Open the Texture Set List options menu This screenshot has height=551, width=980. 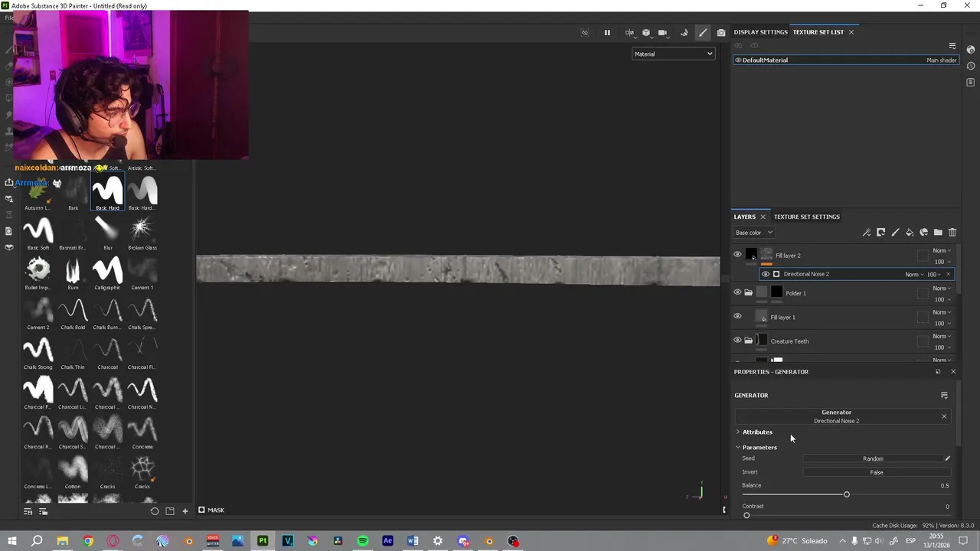(952, 46)
